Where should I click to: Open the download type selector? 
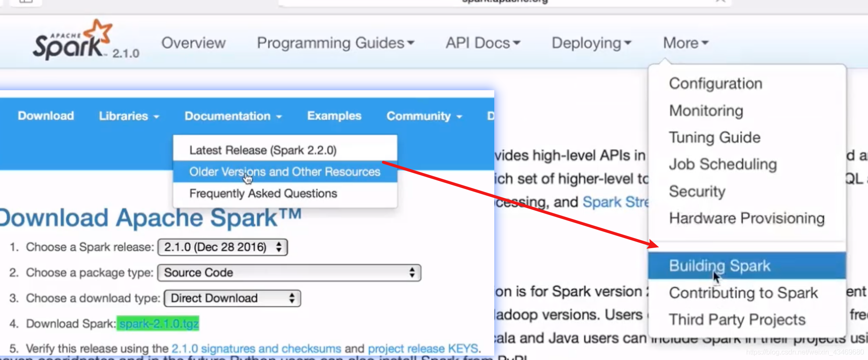tap(232, 298)
